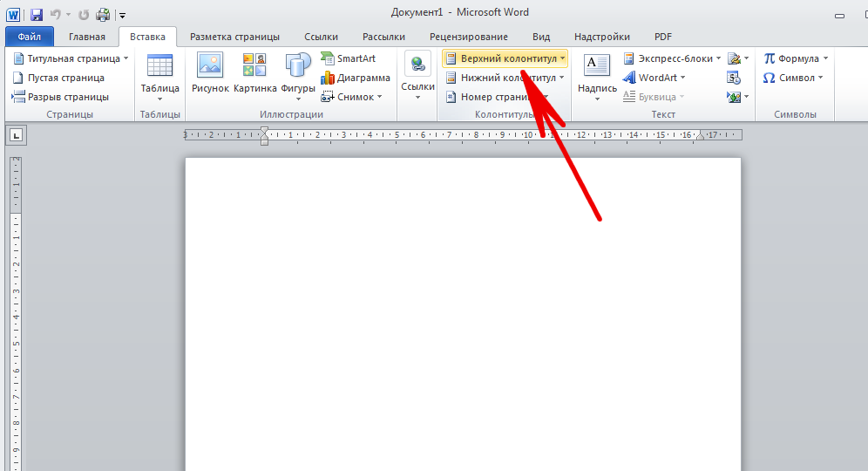The height and width of the screenshot is (471, 868).
Task: Open the Надпись text box gallery
Action: pos(597,78)
